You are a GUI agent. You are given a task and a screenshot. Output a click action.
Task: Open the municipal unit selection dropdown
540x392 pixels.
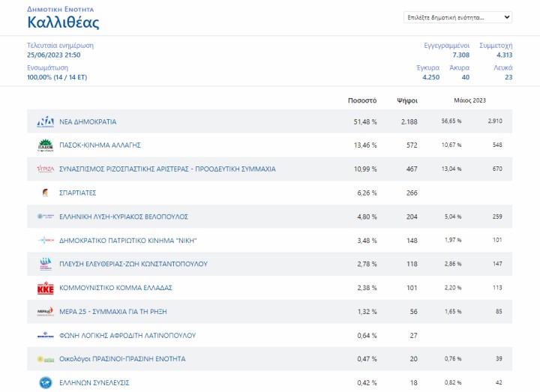[x=458, y=17]
